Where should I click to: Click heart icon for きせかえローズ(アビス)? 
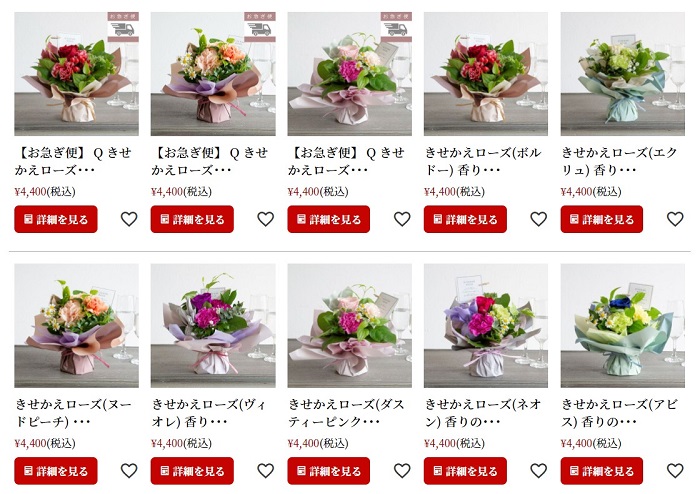click(x=675, y=471)
